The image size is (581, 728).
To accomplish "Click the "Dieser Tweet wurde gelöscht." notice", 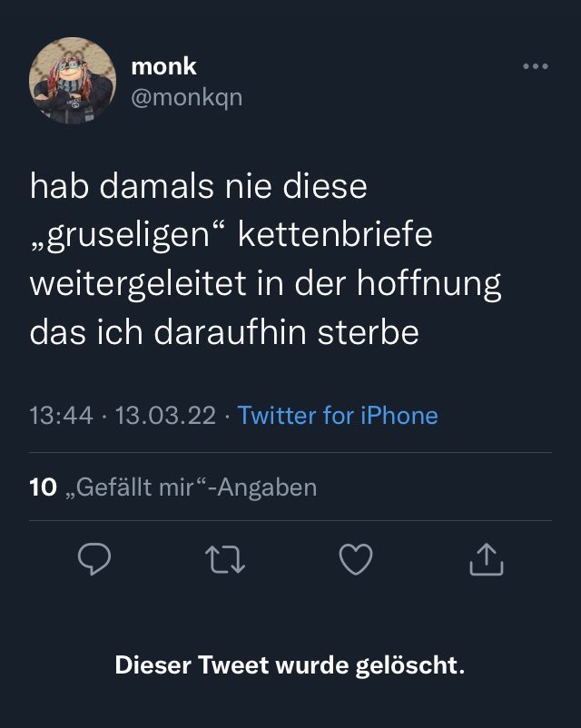I will 290,665.
